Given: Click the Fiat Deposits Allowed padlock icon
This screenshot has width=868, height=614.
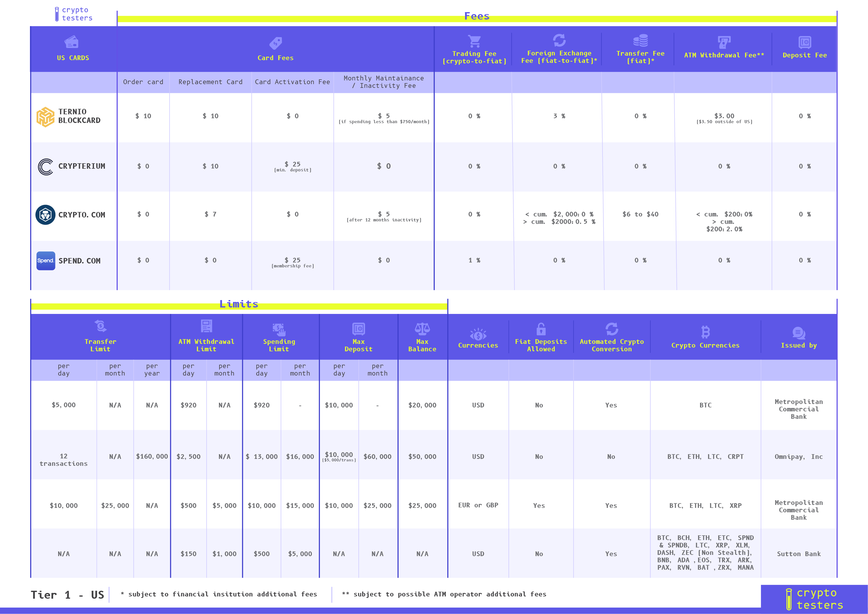Looking at the screenshot, I should (x=541, y=329).
